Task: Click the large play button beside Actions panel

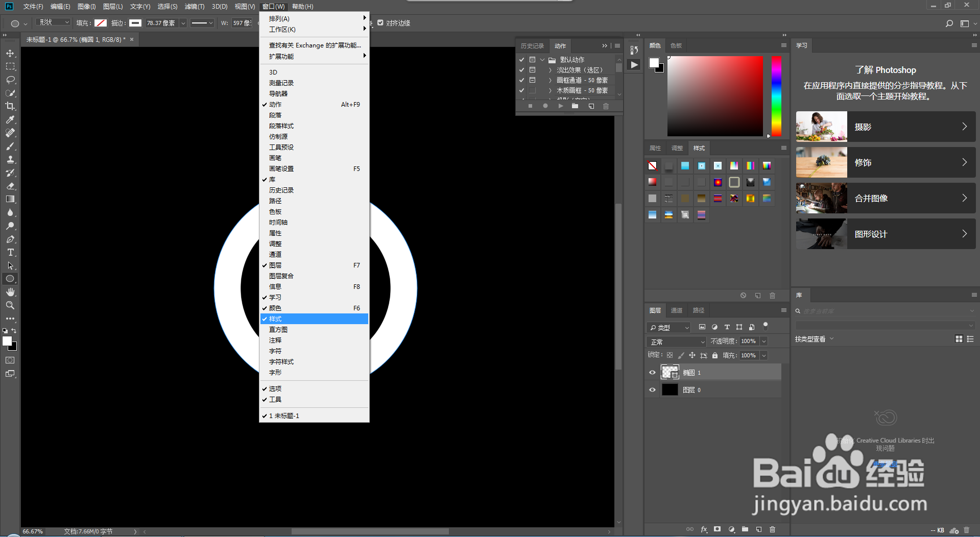Action: click(x=634, y=65)
